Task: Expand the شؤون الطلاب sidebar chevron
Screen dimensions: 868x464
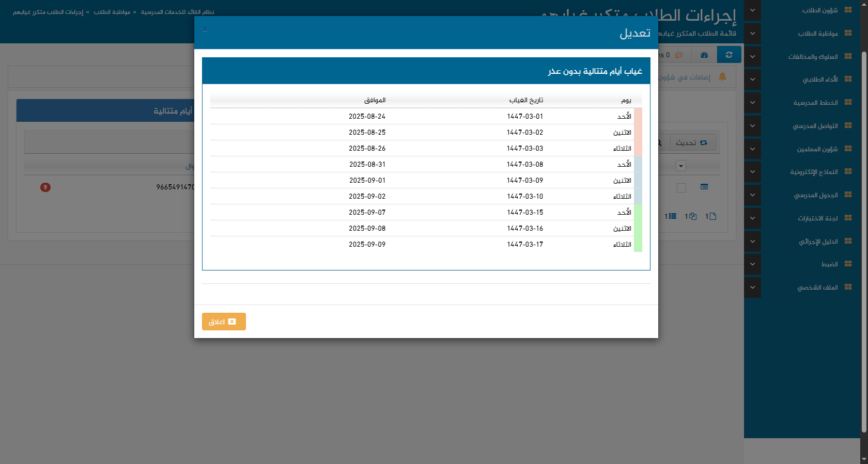Action: click(752, 10)
